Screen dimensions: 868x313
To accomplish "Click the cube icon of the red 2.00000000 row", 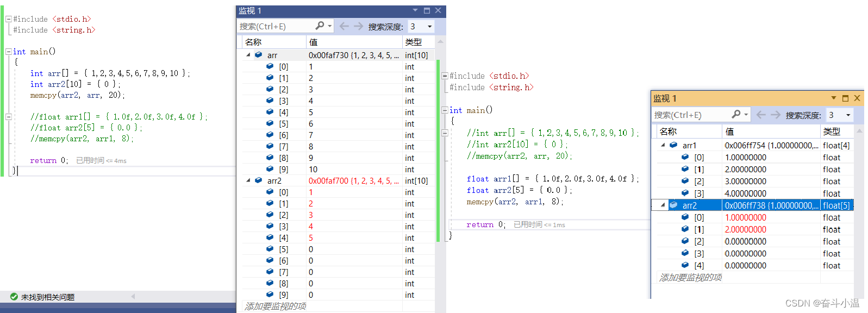I will click(685, 229).
